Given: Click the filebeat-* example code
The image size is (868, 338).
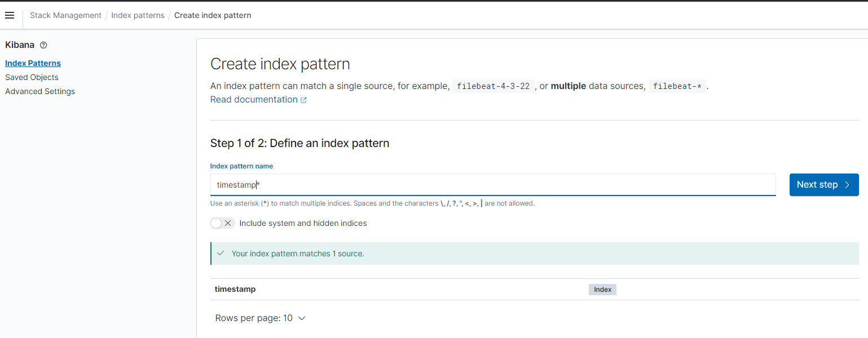Looking at the screenshot, I should [677, 86].
